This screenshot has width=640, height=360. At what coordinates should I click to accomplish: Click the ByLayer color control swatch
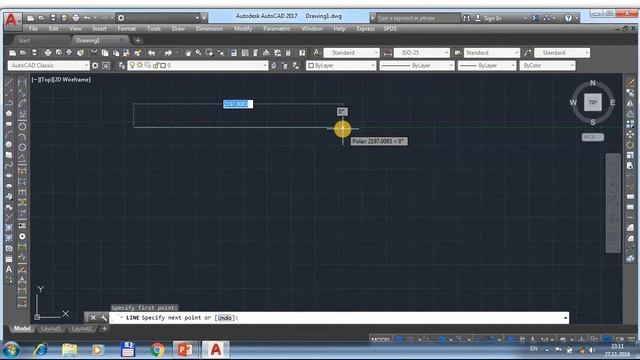tap(311, 65)
